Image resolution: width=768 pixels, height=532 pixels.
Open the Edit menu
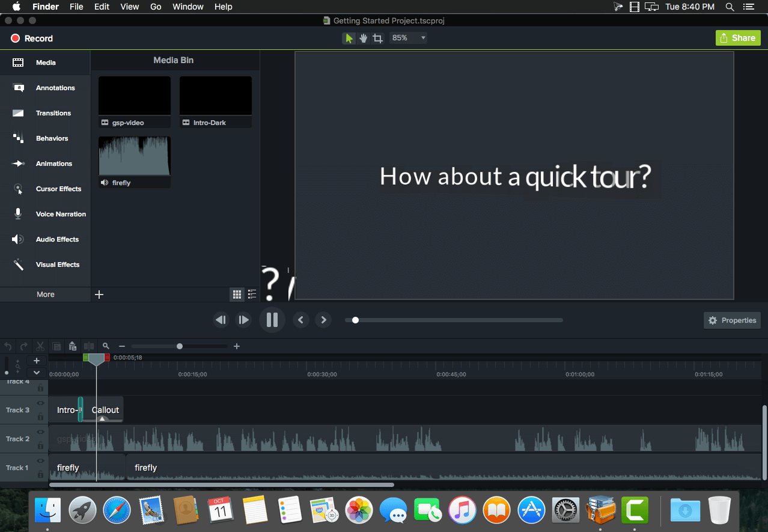[102, 7]
